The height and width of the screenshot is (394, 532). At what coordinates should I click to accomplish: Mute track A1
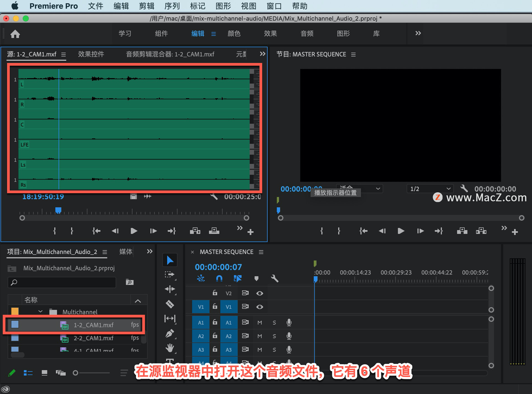pos(260,323)
